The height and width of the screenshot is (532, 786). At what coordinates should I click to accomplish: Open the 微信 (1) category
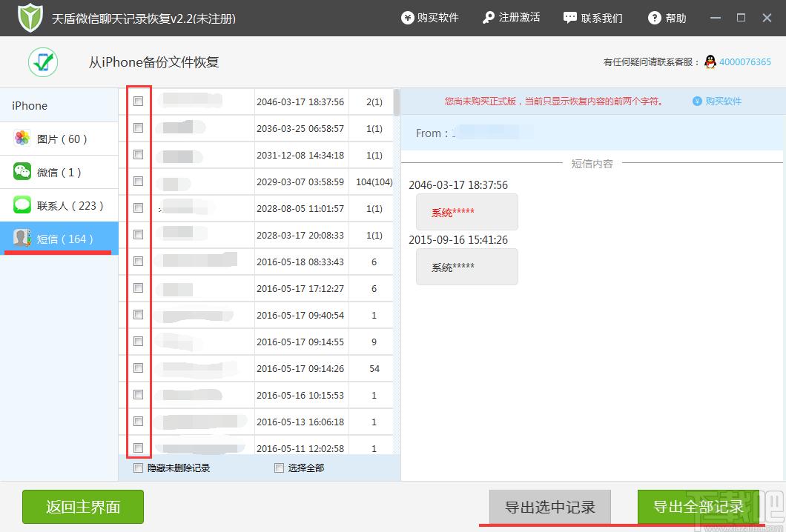click(x=59, y=173)
